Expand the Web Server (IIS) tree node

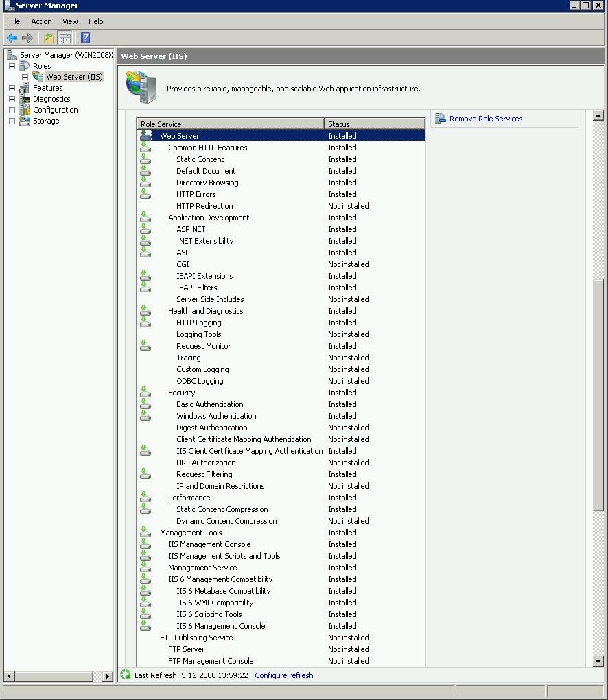(25, 78)
